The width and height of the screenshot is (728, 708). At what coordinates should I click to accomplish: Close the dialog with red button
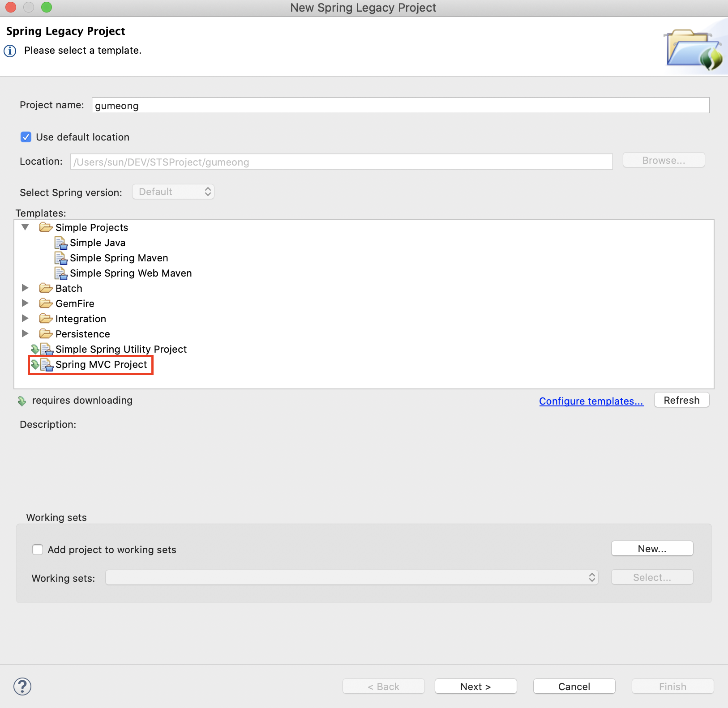point(11,7)
